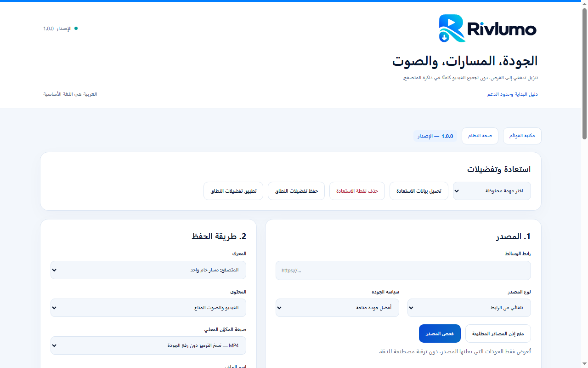Click the red "حذف نقطة الاستعادة" button
Image resolution: width=588 pixels, height=368 pixels.
pyautogui.click(x=357, y=191)
